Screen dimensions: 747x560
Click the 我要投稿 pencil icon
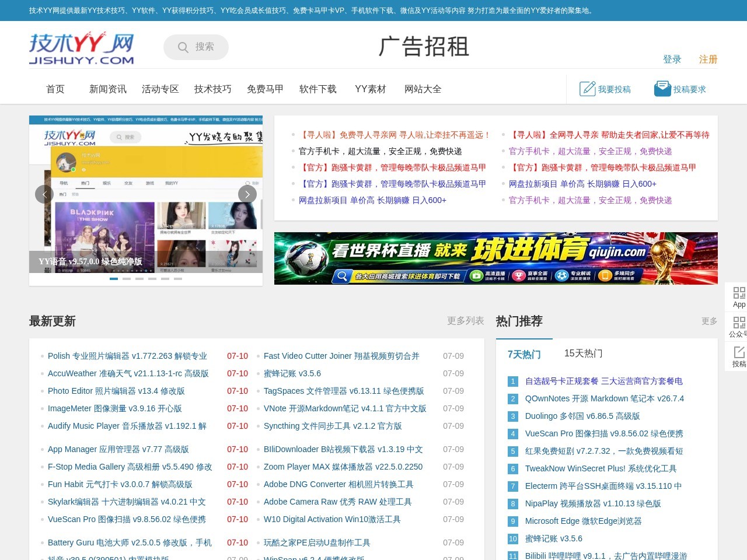[x=587, y=89]
